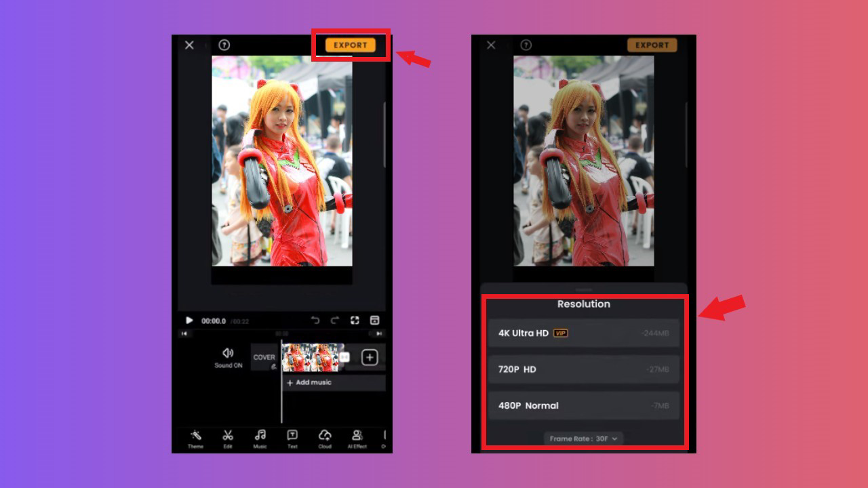Open the Frame Rate 30F dropdown

[583, 438]
